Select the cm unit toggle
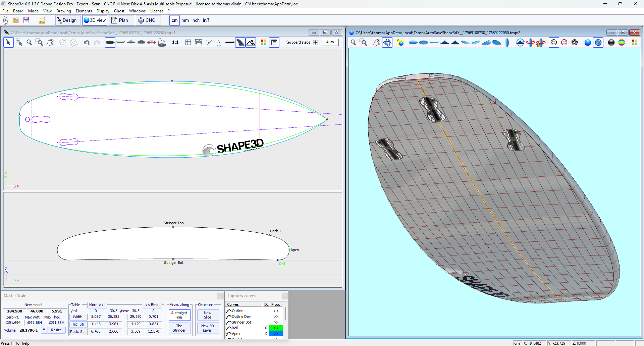The image size is (644, 346). (174, 20)
